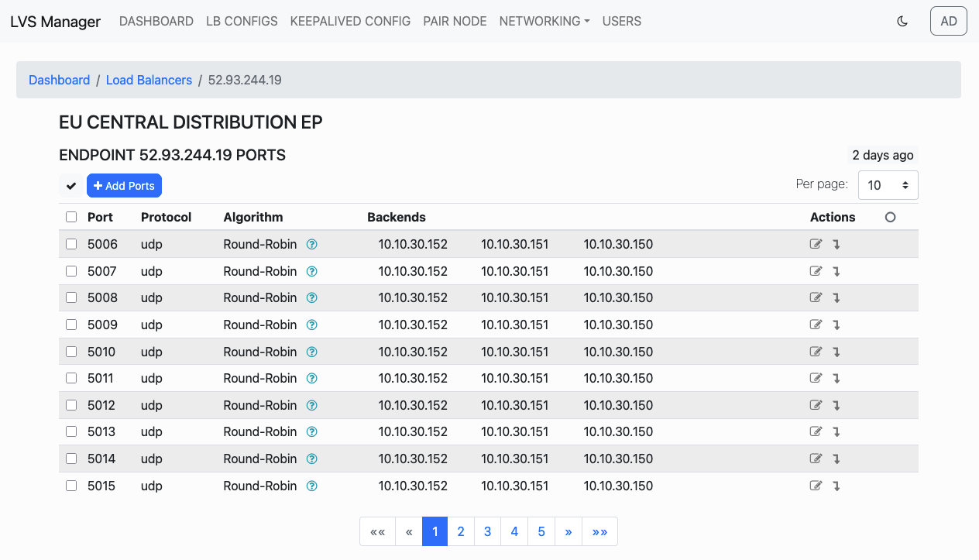Edit port 5010 with pencil icon

click(x=816, y=352)
